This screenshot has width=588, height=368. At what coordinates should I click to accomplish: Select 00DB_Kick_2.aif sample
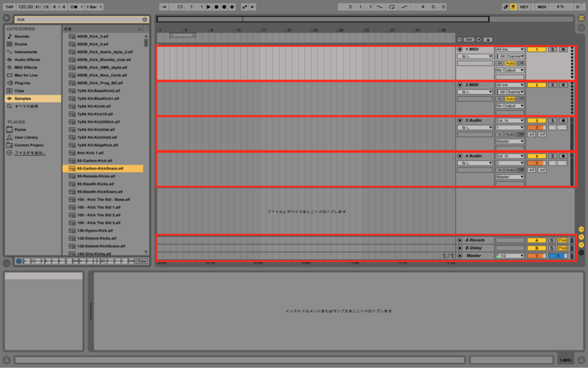[x=93, y=36]
